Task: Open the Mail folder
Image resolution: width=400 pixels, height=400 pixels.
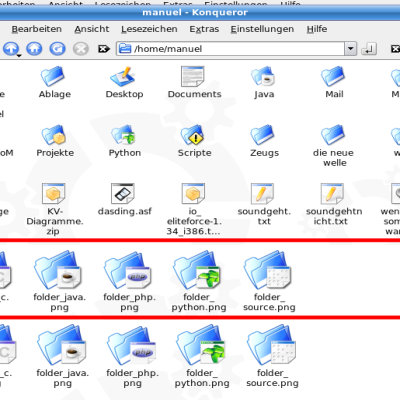Action: (334, 82)
